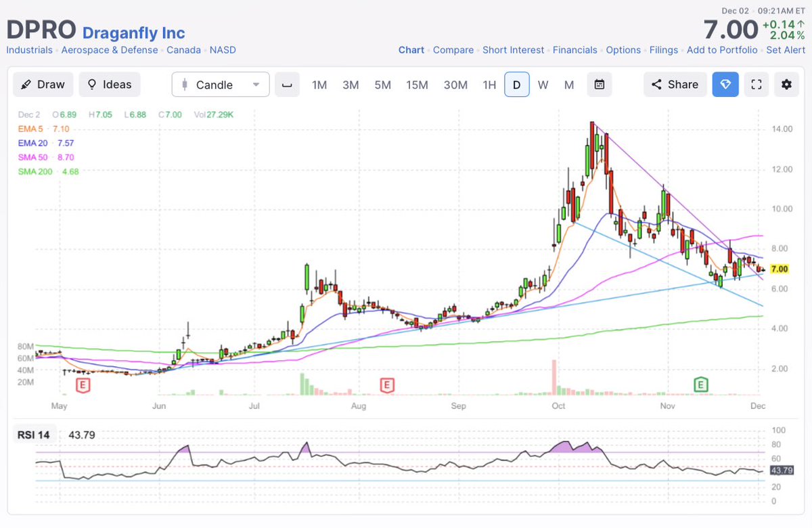Expand the Candle chart type dropdown
This screenshot has height=528, width=812.
tap(221, 85)
